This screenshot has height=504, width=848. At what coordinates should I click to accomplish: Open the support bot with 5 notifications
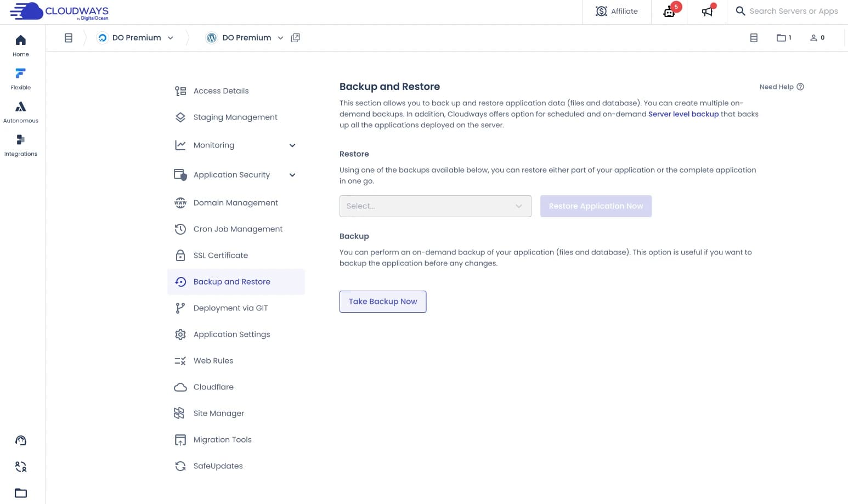coord(669,12)
